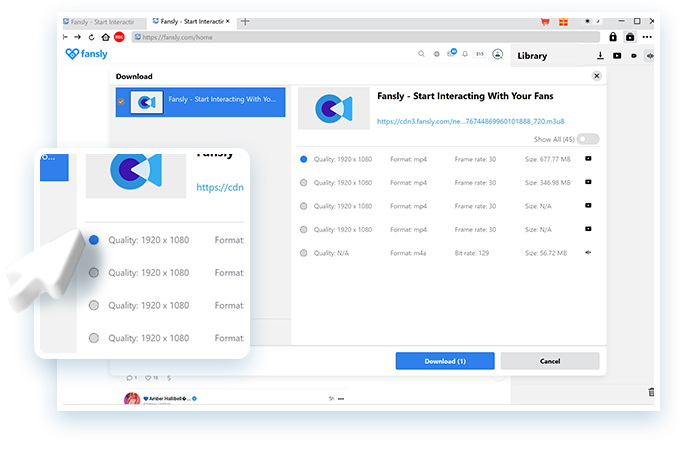Go forward using the browser forward arrow
684x449 pixels.
pyautogui.click(x=77, y=37)
